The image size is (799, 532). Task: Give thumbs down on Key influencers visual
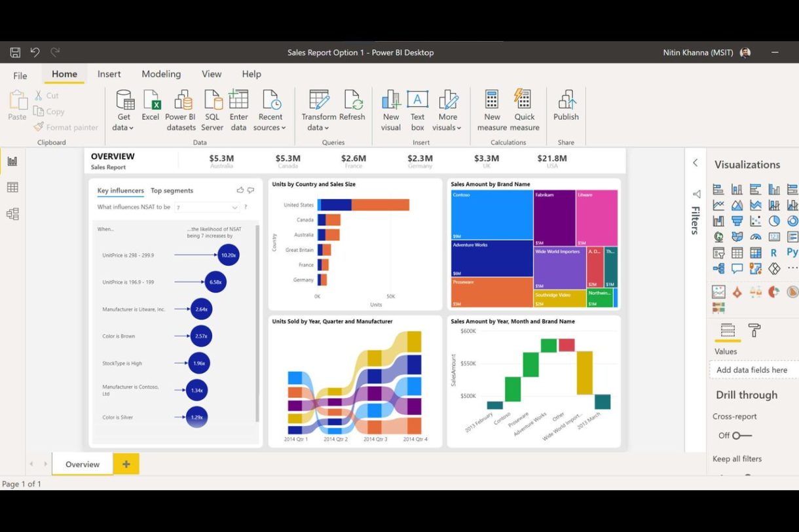pyautogui.click(x=251, y=190)
